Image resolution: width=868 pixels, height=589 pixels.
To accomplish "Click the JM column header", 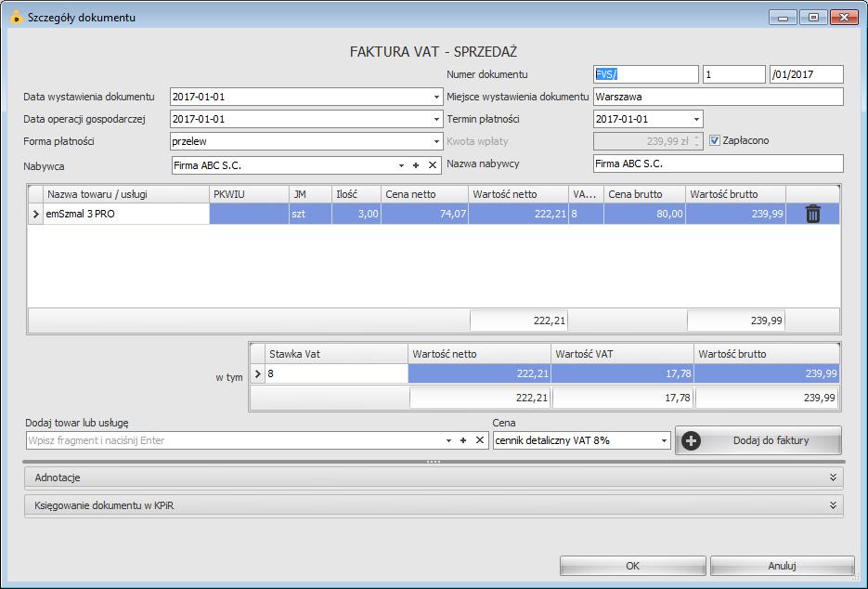I will [311, 194].
